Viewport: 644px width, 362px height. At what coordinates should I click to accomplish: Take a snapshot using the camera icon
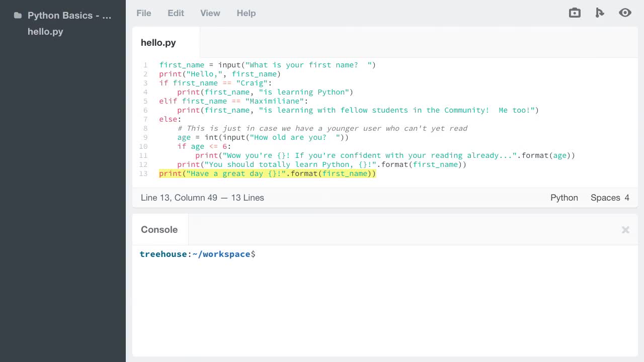[x=575, y=13]
